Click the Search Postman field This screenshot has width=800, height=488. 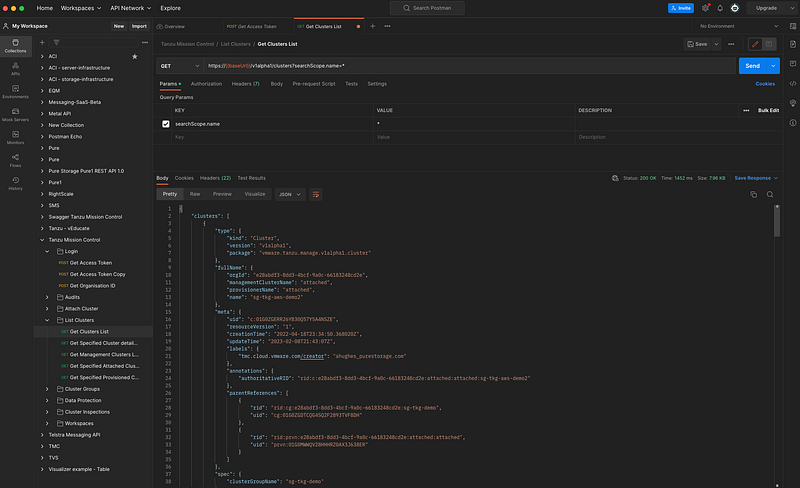(x=427, y=8)
